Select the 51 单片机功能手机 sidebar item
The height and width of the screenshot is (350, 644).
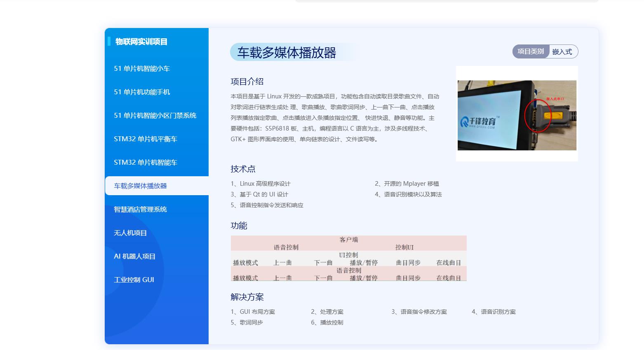[x=142, y=92]
